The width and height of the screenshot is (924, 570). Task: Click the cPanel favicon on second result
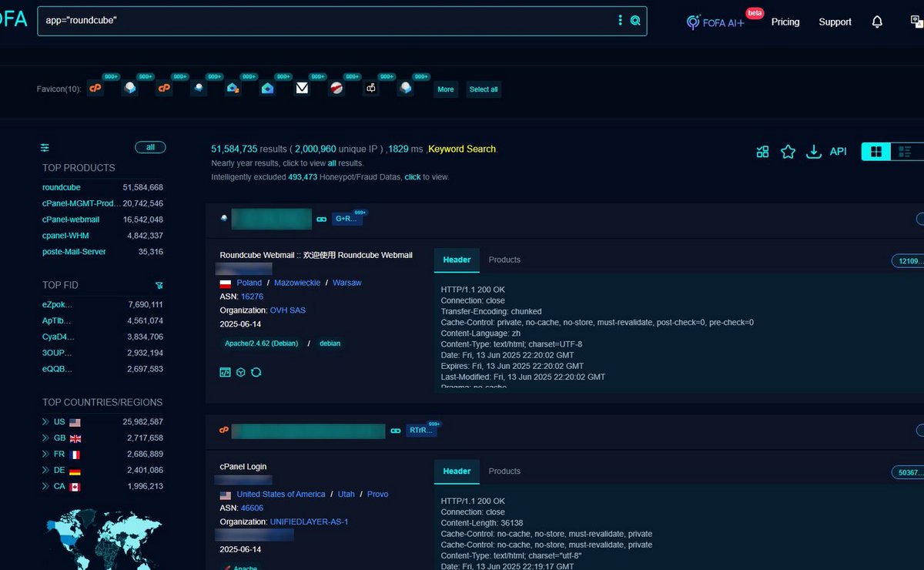pos(224,430)
